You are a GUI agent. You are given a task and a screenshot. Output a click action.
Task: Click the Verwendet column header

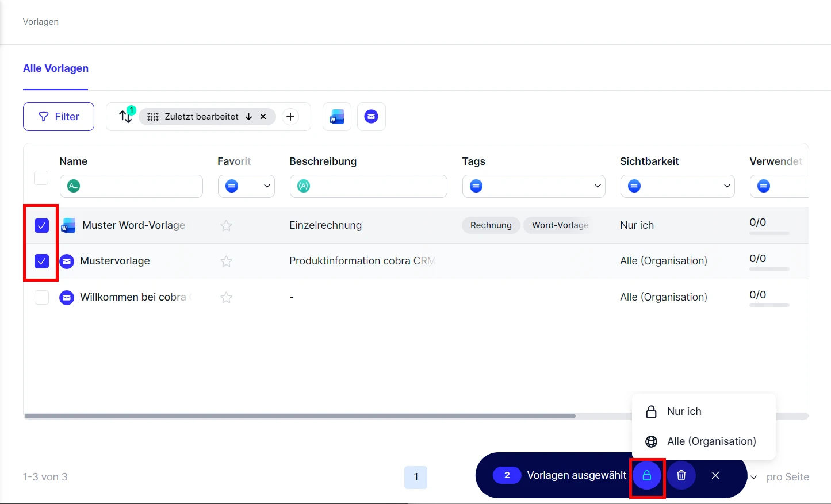pyautogui.click(x=776, y=161)
